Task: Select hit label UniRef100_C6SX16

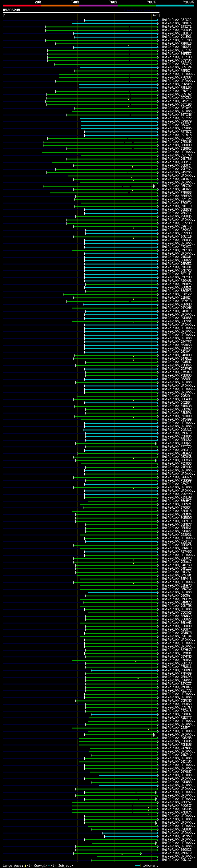Action: pos(177,64)
